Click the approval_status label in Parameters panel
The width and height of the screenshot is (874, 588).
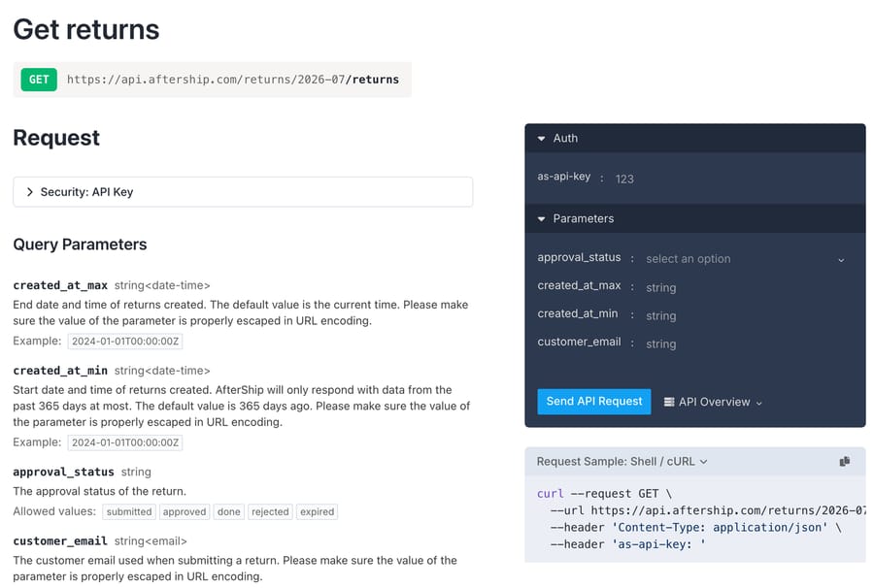[x=579, y=257]
